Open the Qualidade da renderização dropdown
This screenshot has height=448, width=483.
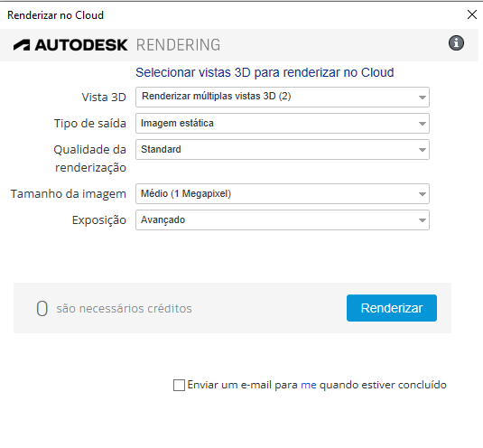coord(283,149)
